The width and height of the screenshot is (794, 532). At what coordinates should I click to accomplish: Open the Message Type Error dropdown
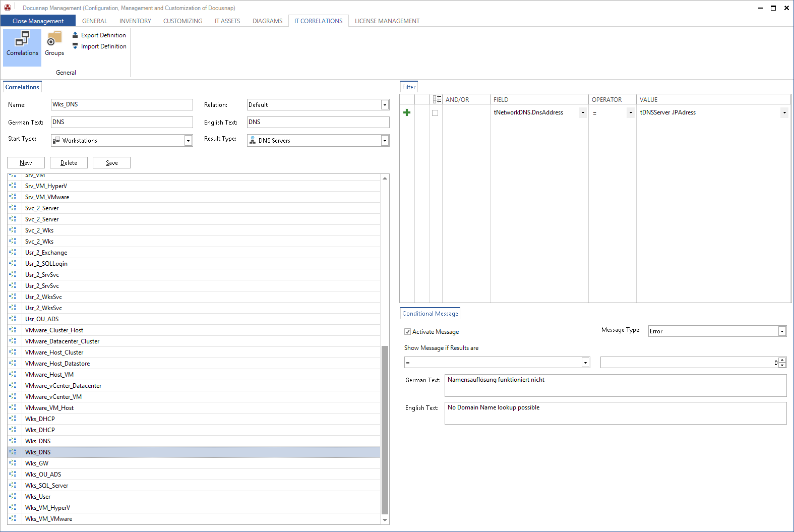click(782, 331)
